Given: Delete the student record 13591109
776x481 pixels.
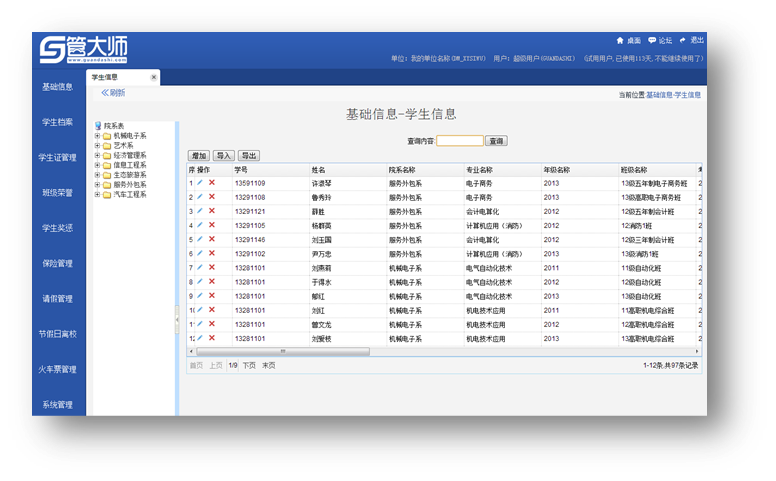Looking at the screenshot, I should (212, 183).
